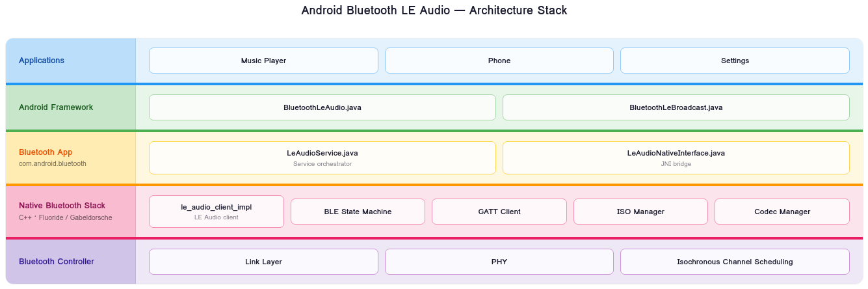Select the Android Framework layer label

(x=56, y=107)
